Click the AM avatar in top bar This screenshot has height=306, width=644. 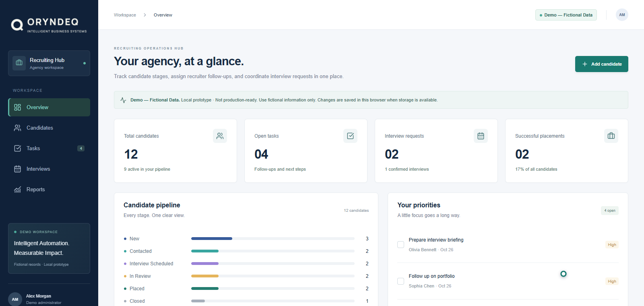pyautogui.click(x=622, y=15)
